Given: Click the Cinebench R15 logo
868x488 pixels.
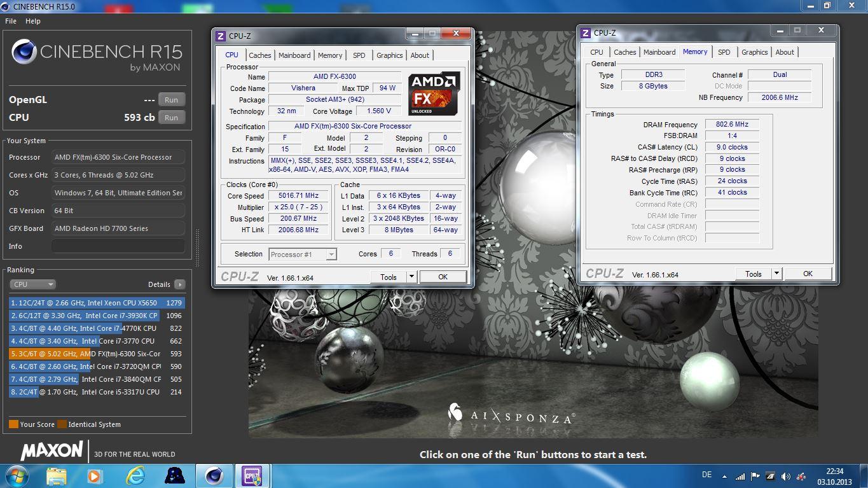Looking at the screenshot, I should (x=97, y=55).
